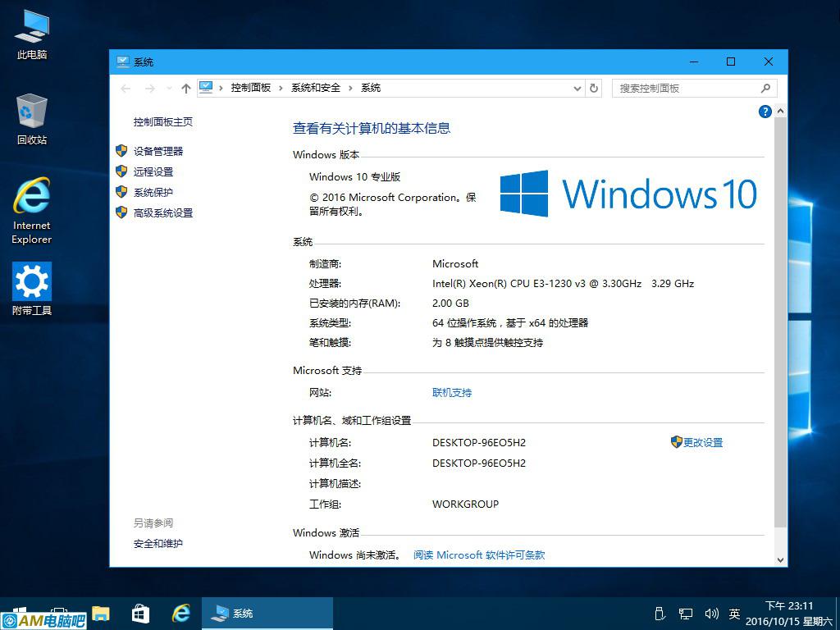840x630 pixels.
Task: Open 设备管理器 link
Action: (158, 152)
